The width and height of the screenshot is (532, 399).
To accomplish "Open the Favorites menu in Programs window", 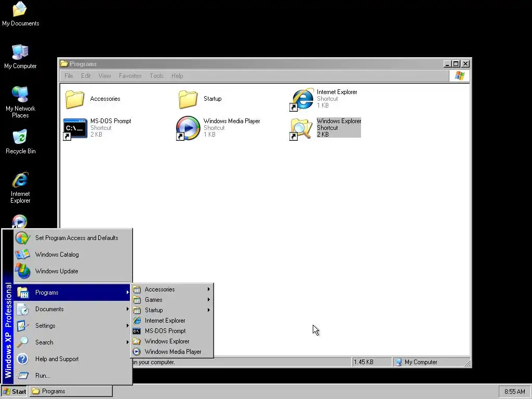I will (130, 76).
